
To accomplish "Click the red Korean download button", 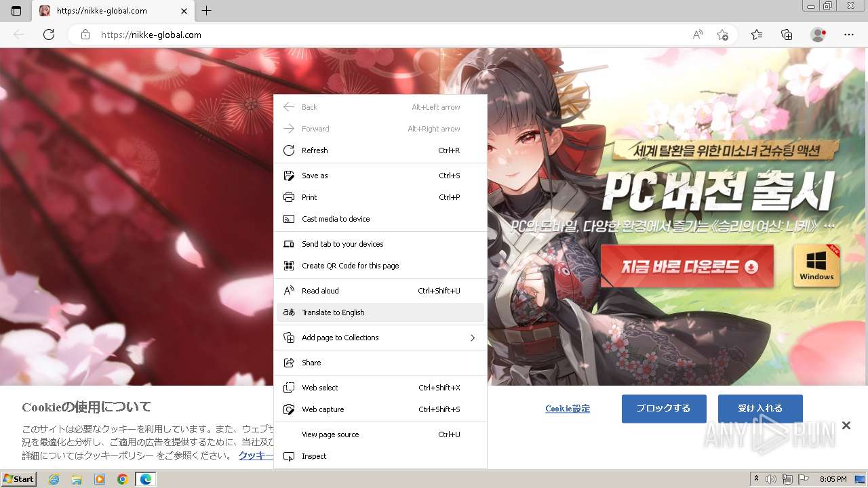I will coord(687,266).
